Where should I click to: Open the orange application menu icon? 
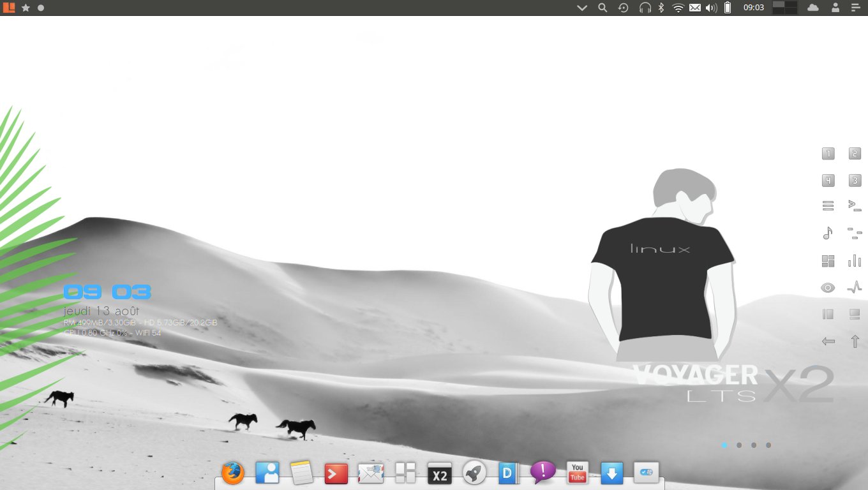pyautogui.click(x=8, y=8)
